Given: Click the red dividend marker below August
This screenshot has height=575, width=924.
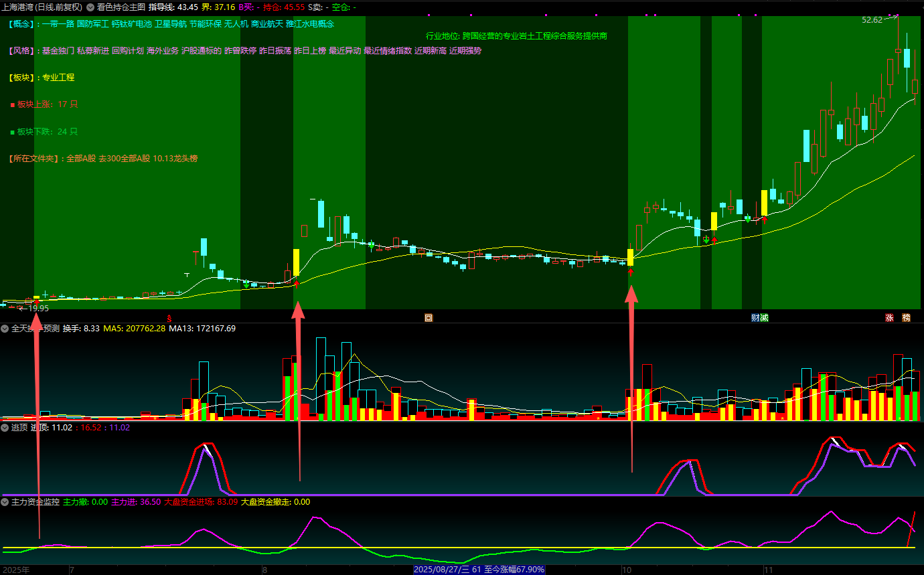Looking at the screenshot, I should 169,318.
